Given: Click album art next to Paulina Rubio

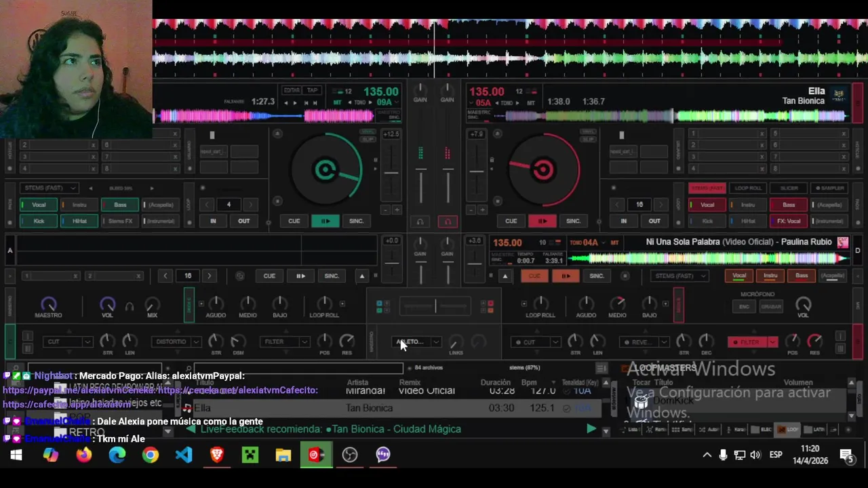Looking at the screenshot, I should pos(842,242).
